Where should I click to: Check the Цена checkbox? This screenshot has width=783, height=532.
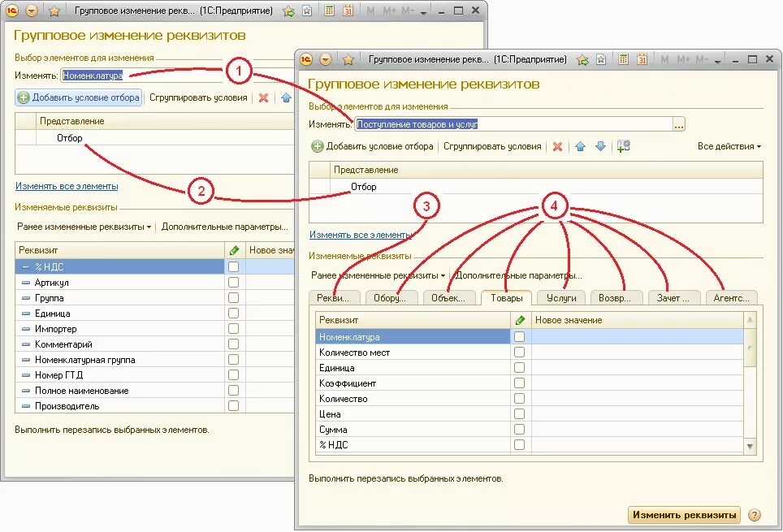[519, 414]
